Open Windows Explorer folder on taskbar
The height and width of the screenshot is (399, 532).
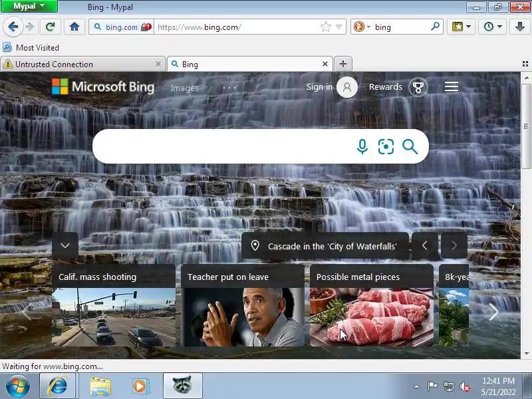(100, 386)
